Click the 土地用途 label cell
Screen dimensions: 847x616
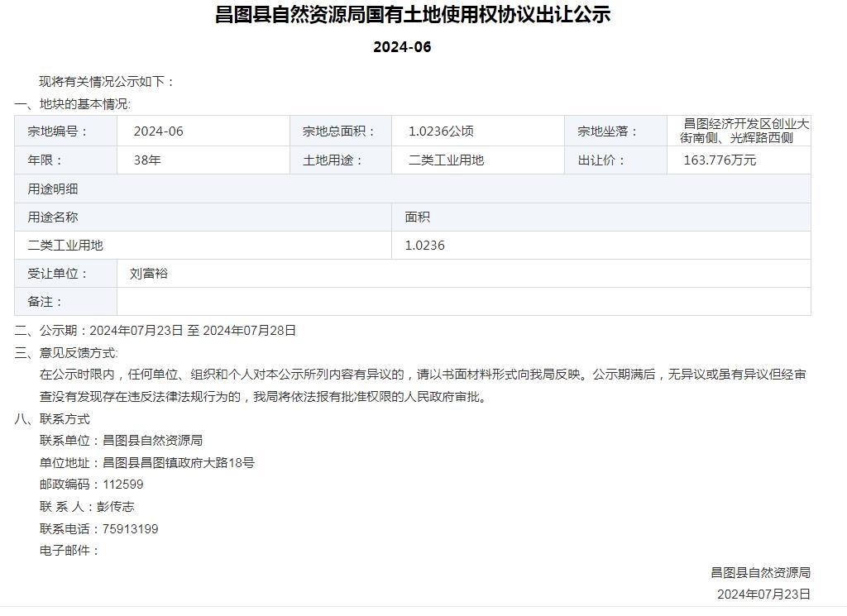[x=341, y=160]
